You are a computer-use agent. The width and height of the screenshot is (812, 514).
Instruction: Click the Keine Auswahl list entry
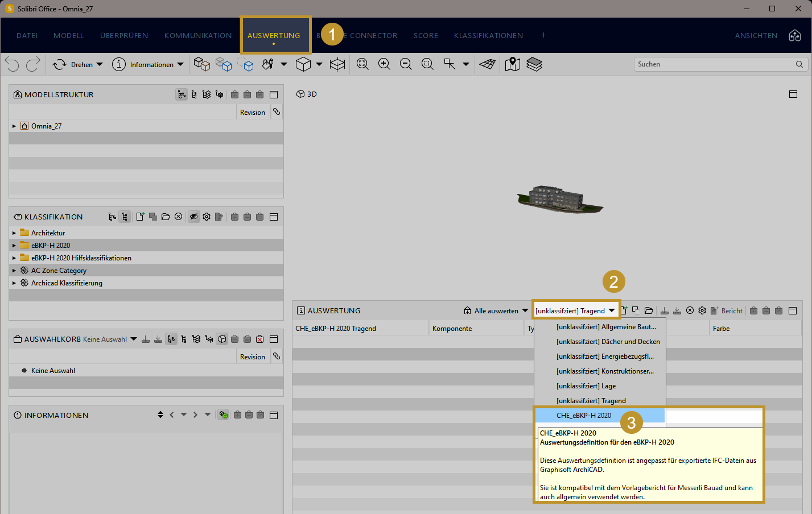click(53, 371)
